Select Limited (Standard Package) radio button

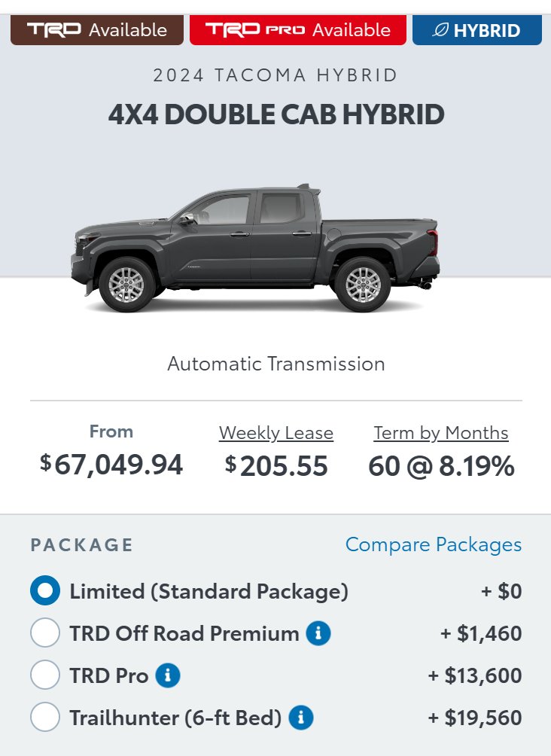(45, 590)
